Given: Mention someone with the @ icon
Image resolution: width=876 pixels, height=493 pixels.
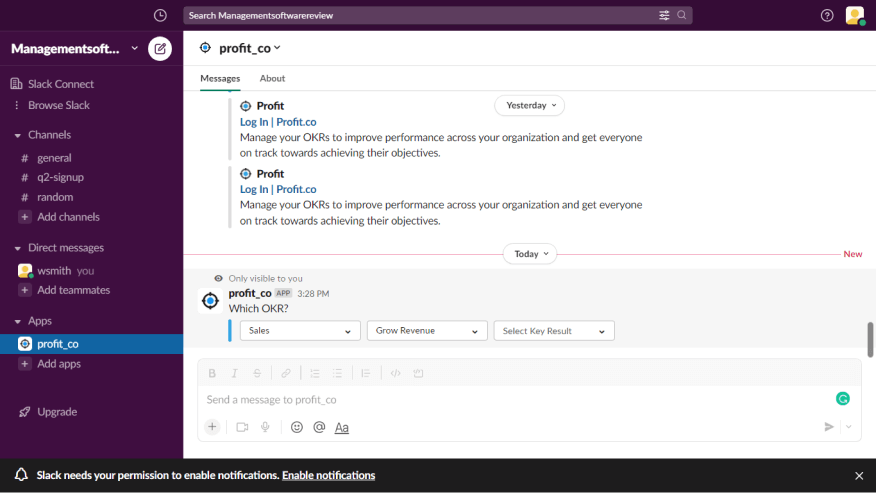Looking at the screenshot, I should point(319,427).
